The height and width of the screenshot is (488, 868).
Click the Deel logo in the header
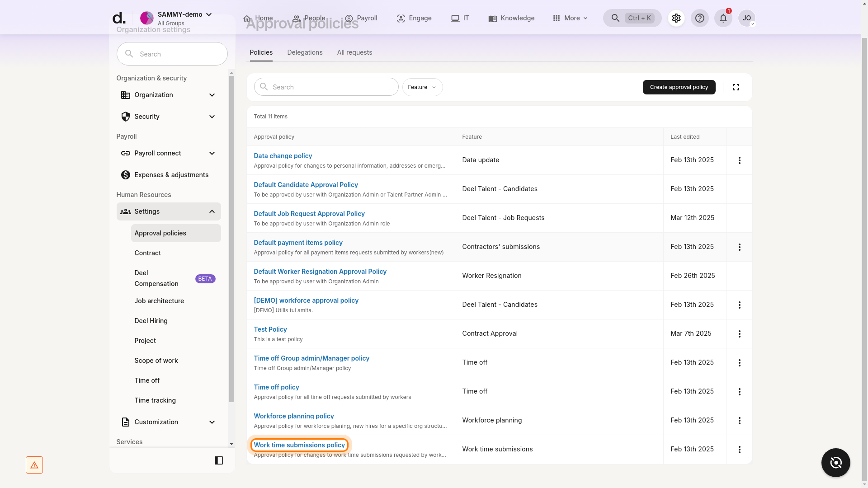(x=119, y=18)
